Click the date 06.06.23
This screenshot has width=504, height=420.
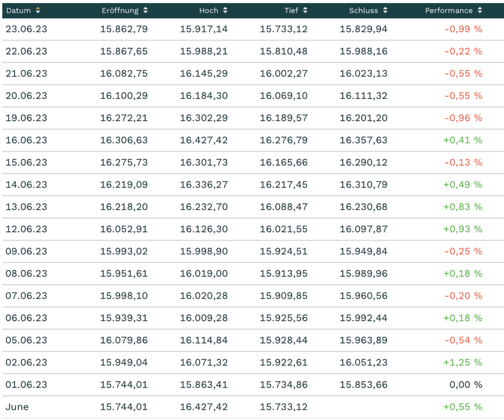26,318
